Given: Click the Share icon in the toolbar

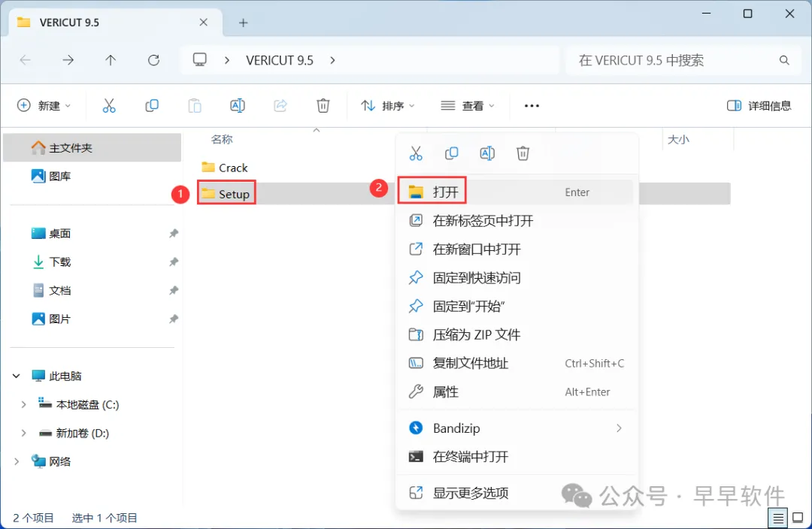Looking at the screenshot, I should pyautogui.click(x=280, y=106).
